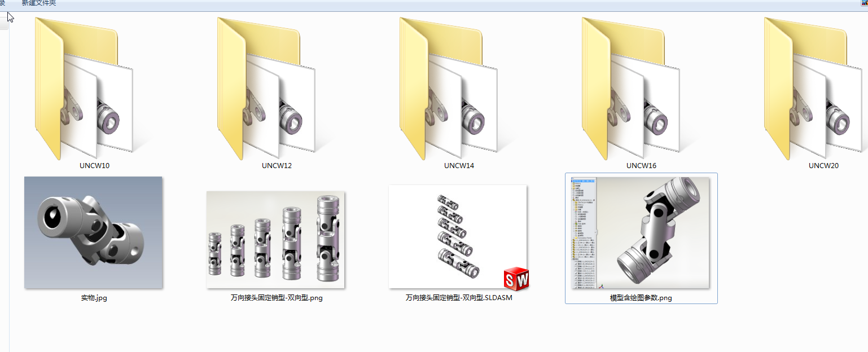
Task: Select the UNCW16 folder icon
Action: click(x=630, y=89)
